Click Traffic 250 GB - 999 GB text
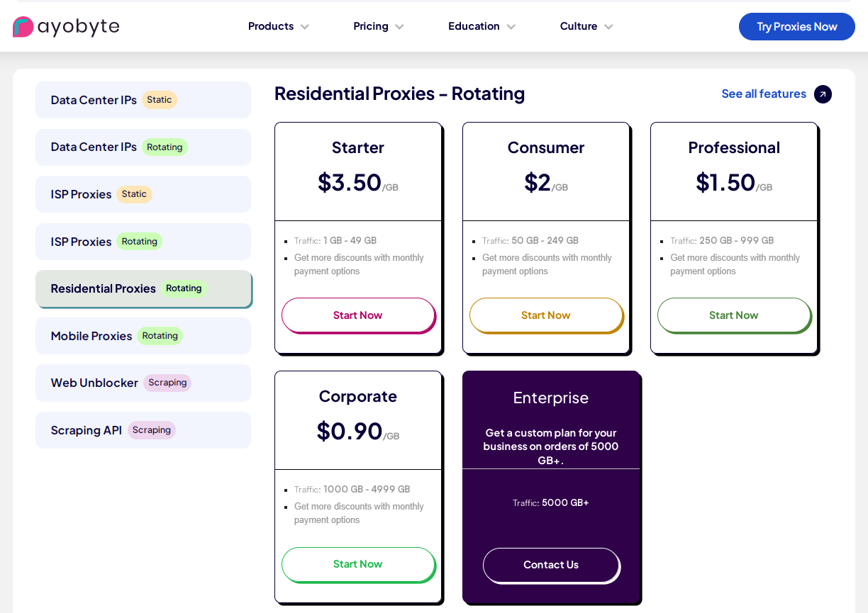 (x=722, y=241)
